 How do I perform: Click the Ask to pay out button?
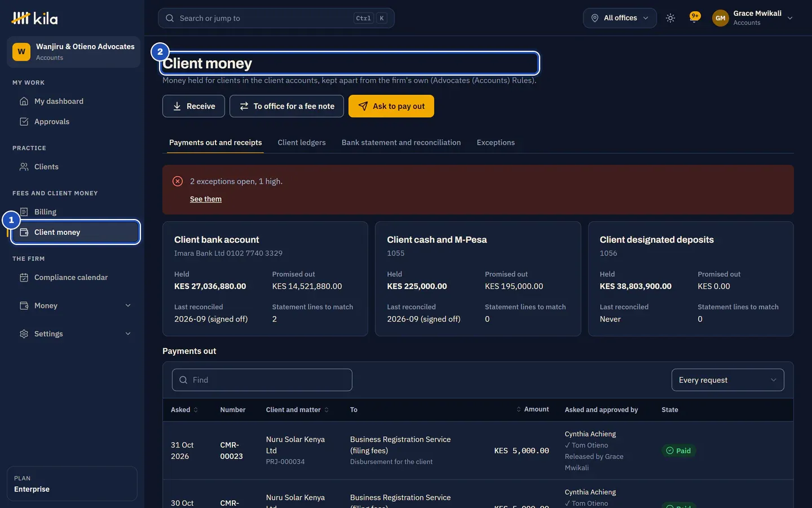pos(391,106)
